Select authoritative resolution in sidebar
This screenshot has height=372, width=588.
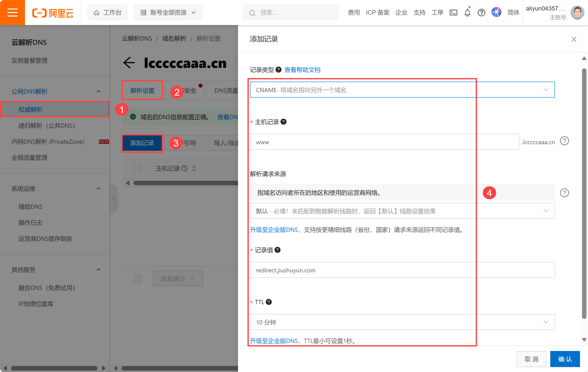click(55, 109)
